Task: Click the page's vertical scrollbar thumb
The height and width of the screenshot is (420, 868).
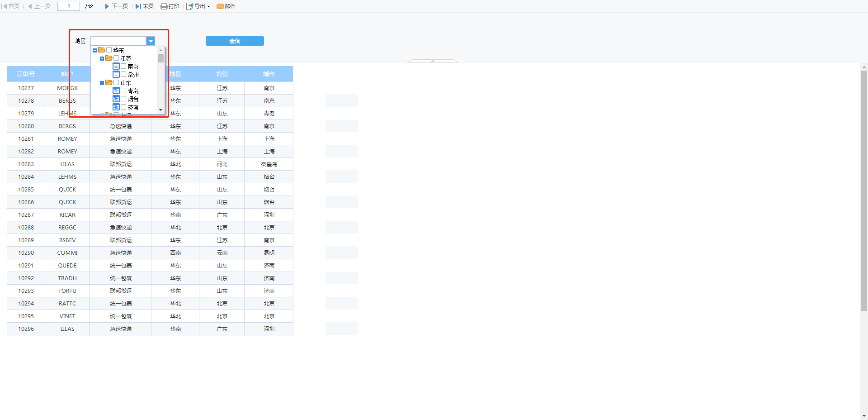Action: (x=864, y=191)
